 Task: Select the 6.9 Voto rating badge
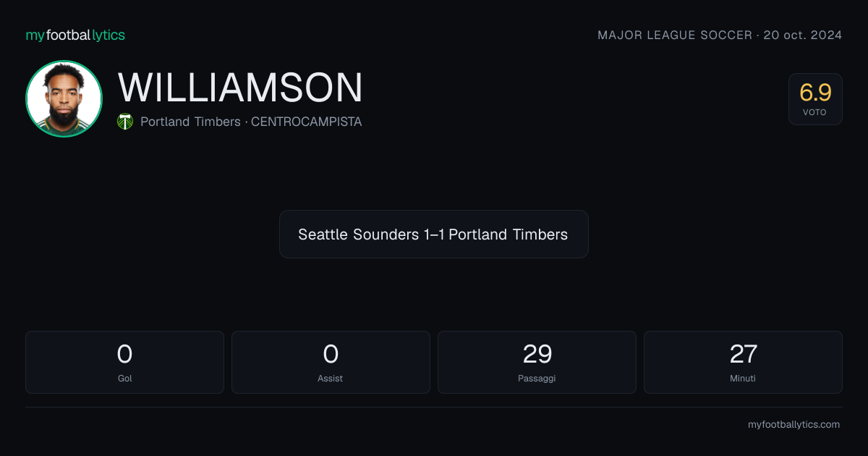pos(815,99)
